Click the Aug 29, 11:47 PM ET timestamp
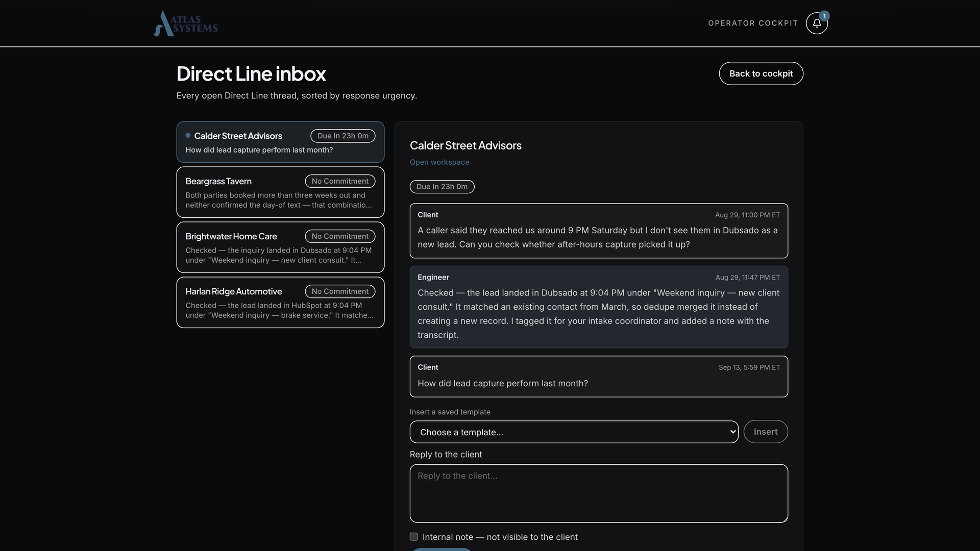 [747, 278]
